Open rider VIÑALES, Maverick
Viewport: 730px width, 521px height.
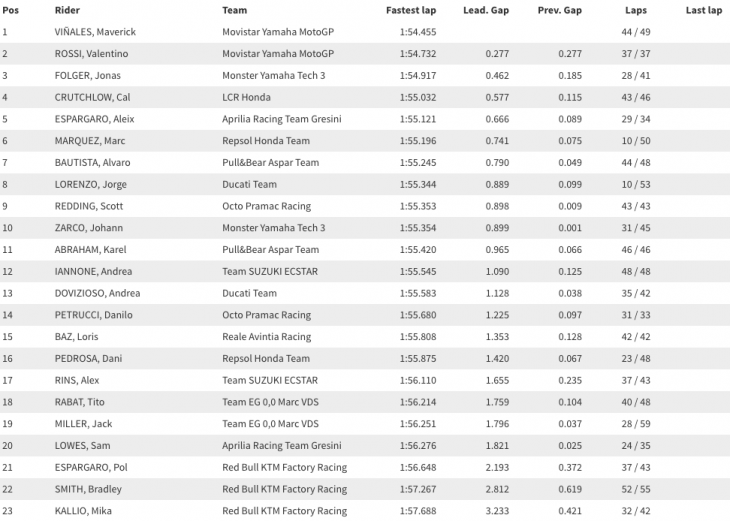click(x=95, y=32)
